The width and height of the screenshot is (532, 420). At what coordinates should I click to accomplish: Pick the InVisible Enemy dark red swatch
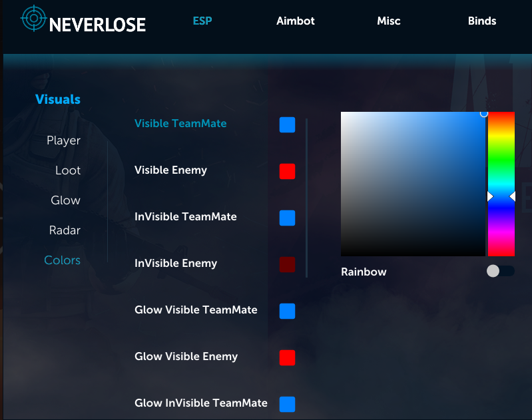point(287,264)
